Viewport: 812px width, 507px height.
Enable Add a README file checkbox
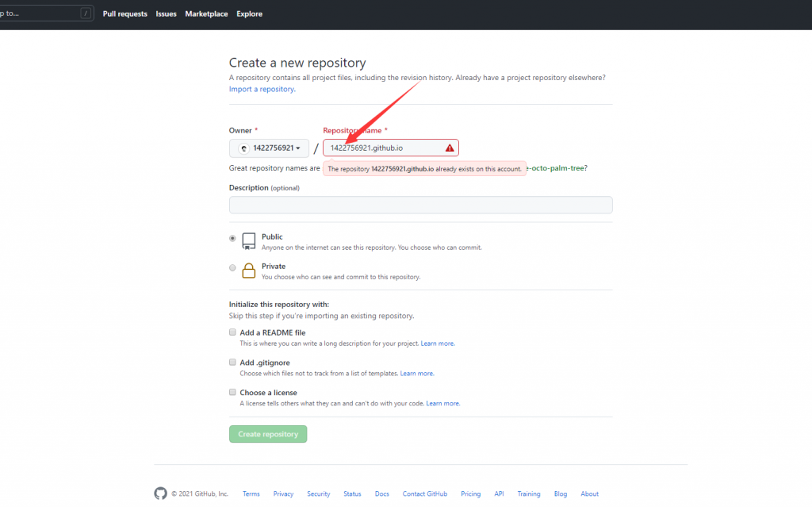coord(232,332)
